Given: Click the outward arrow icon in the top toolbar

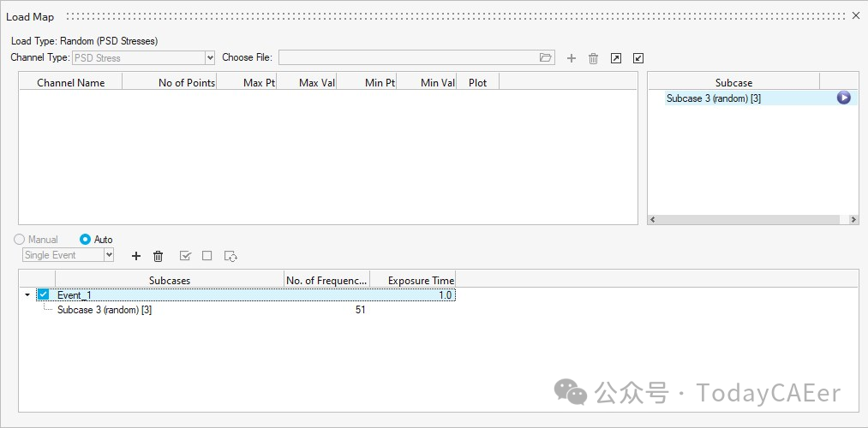Looking at the screenshot, I should pyautogui.click(x=615, y=58).
